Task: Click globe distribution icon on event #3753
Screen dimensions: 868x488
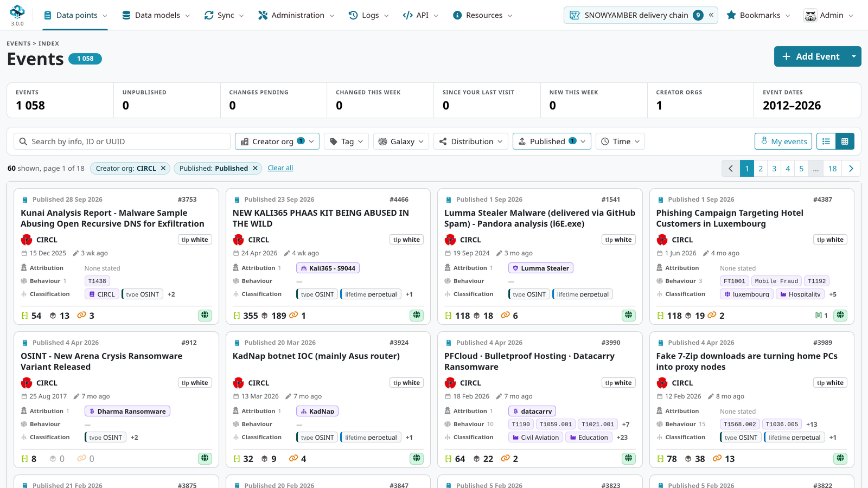Action: point(205,315)
